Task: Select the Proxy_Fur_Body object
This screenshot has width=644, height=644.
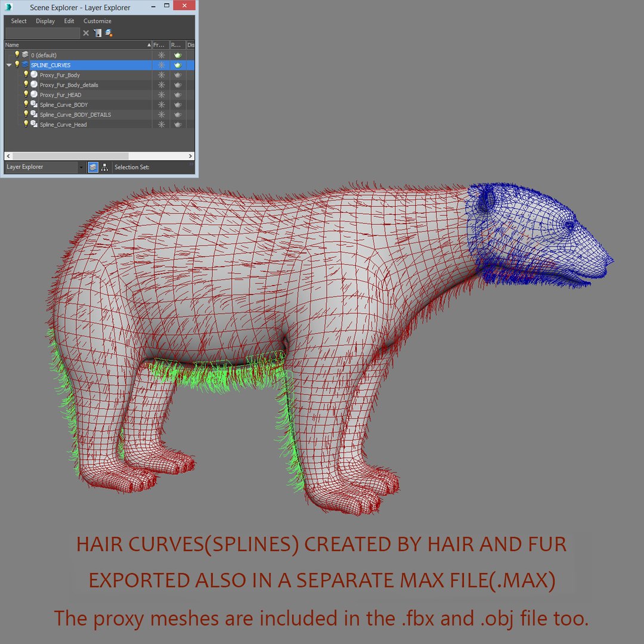Action: 60,75
